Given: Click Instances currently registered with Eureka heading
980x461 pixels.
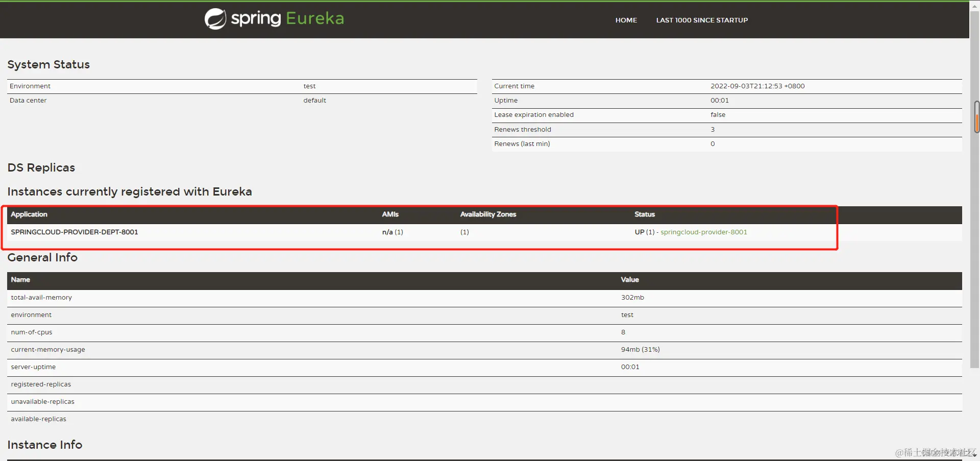Looking at the screenshot, I should (130, 192).
